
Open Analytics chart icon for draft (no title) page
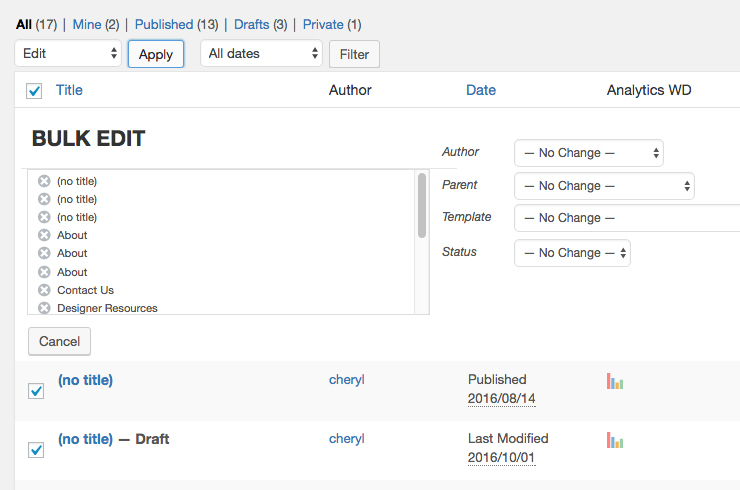pos(615,440)
